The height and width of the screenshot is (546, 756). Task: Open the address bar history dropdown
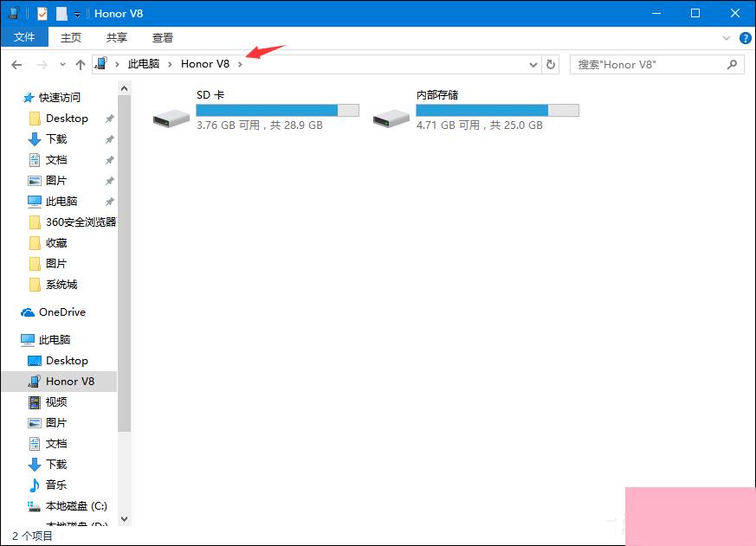tap(533, 65)
